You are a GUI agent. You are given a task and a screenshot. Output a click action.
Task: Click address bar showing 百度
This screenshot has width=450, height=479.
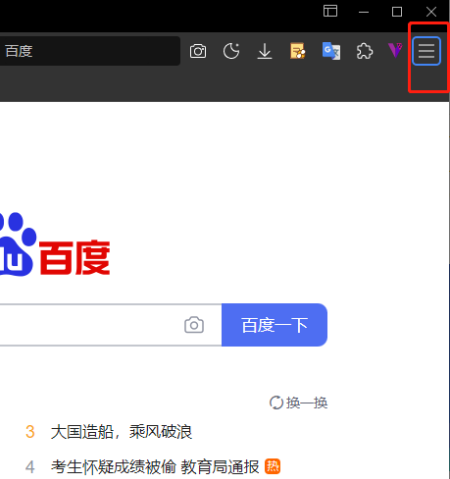tap(90, 51)
